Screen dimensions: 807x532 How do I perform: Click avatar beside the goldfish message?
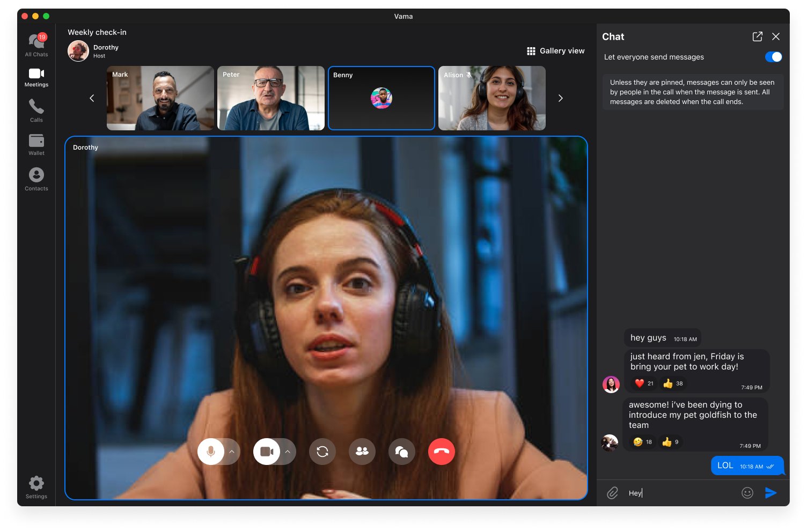610,442
